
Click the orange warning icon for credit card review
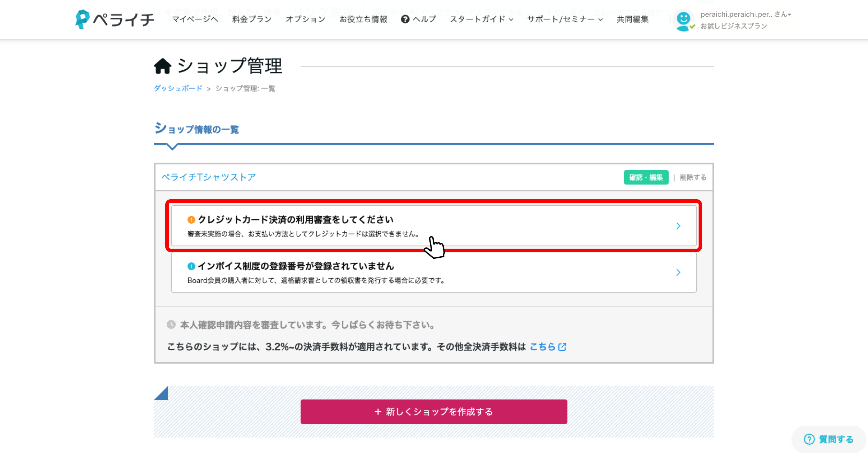click(x=191, y=220)
